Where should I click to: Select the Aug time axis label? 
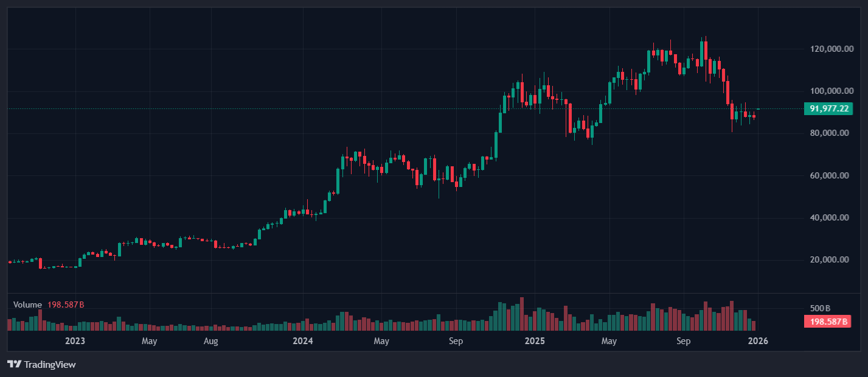210,341
